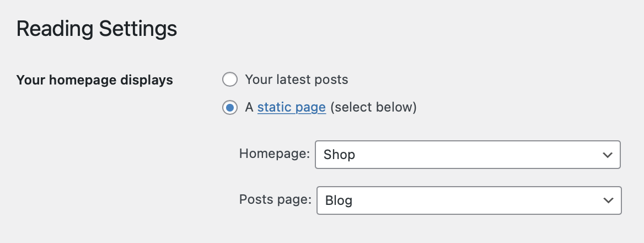The height and width of the screenshot is (243, 644).
Task: Open the Homepage dropdown showing Shop
Action: [468, 155]
